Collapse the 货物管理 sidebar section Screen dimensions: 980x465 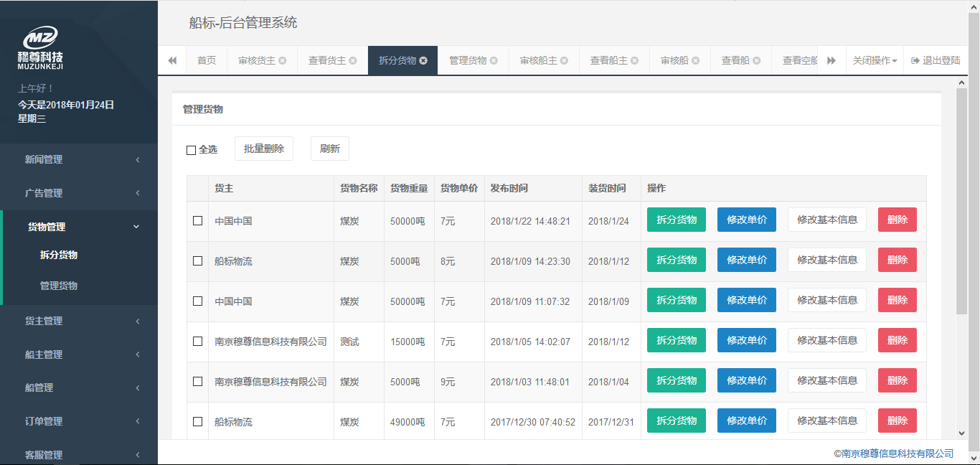[x=79, y=227]
